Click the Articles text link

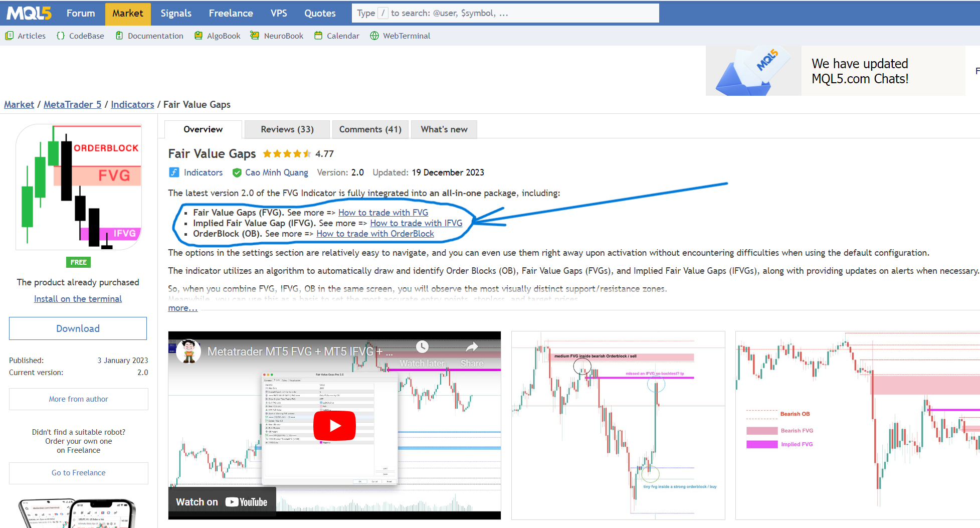32,36
